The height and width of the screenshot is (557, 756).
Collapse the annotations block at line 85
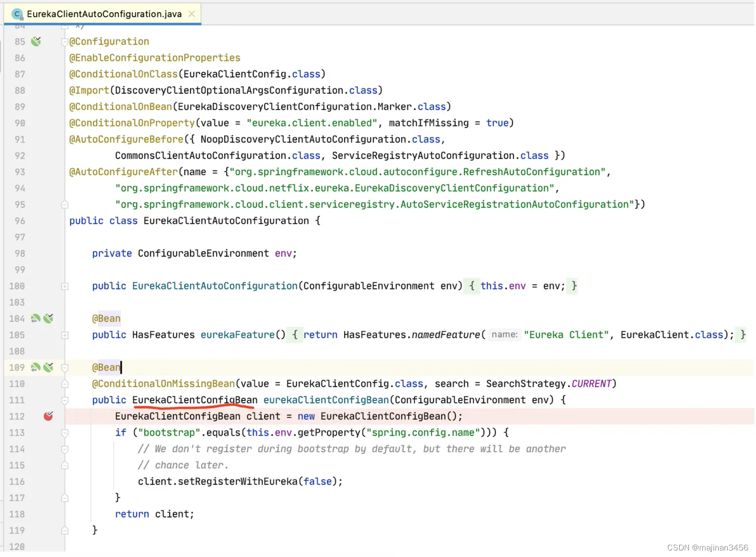[65, 42]
